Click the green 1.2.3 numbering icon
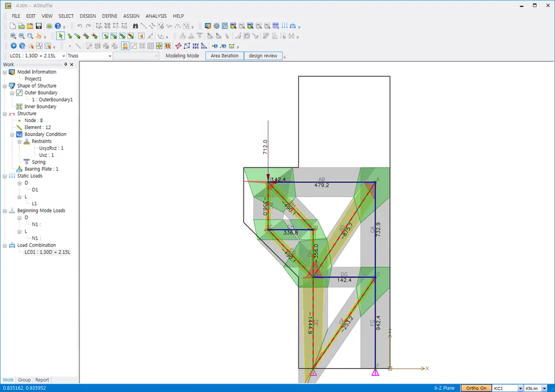 click(x=231, y=46)
